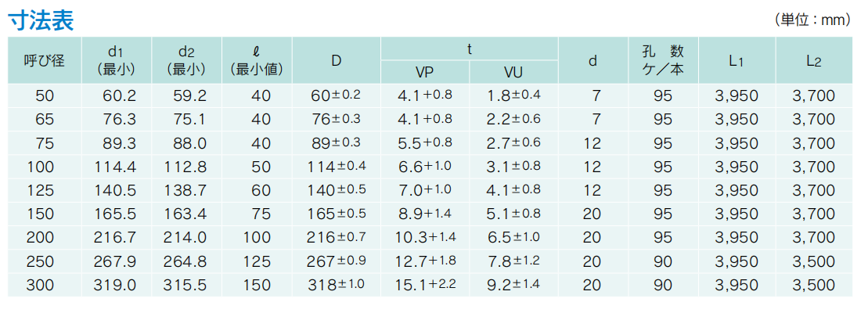This screenshot has width=868, height=313.
Task: Select the 孔数 ケ/本 column header
Action: [x=662, y=60]
